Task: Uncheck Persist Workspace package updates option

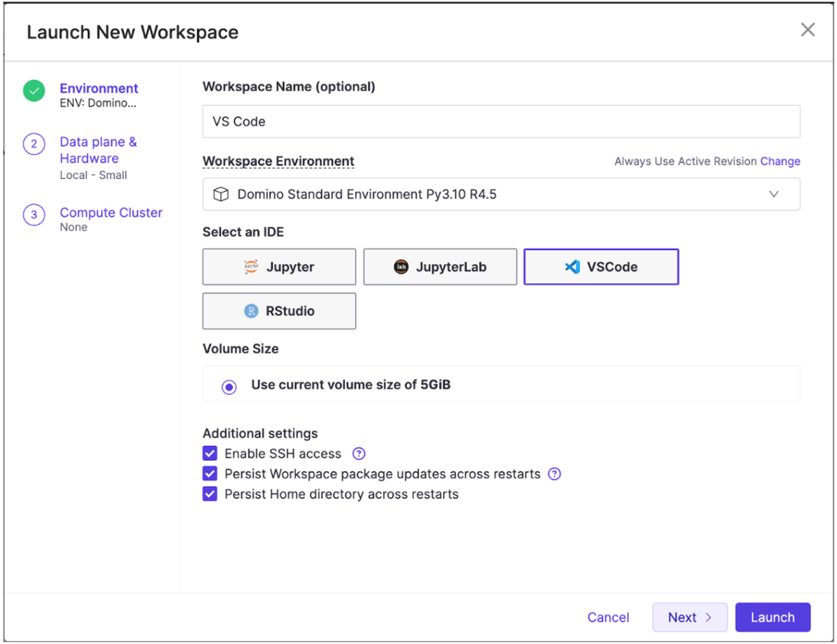Action: tap(210, 474)
